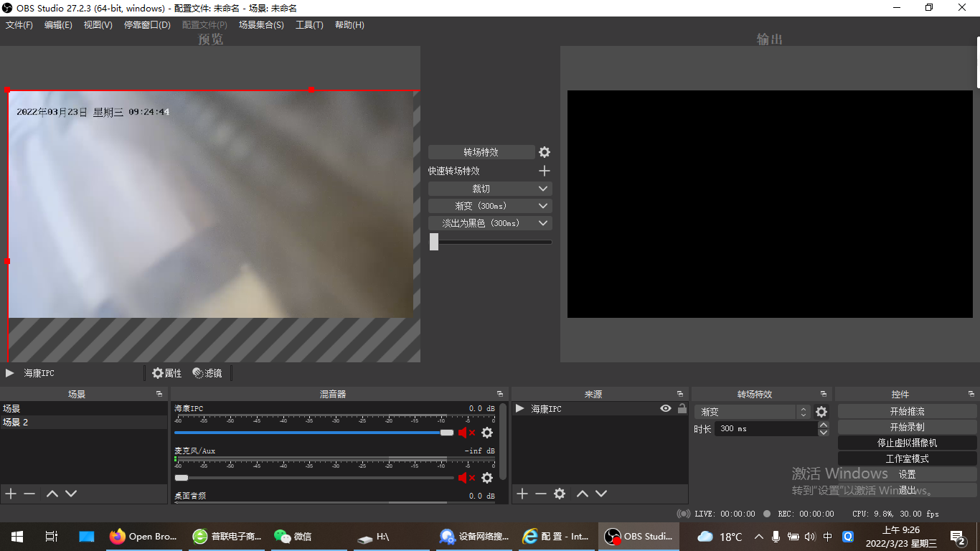
Task: Remove selected scene with minus icon
Action: (x=29, y=494)
